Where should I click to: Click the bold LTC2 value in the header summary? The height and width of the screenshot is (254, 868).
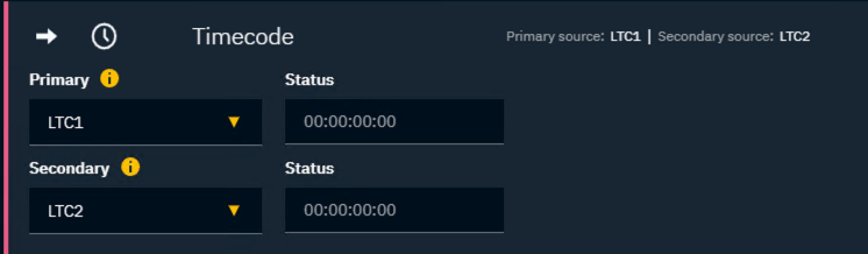(794, 37)
